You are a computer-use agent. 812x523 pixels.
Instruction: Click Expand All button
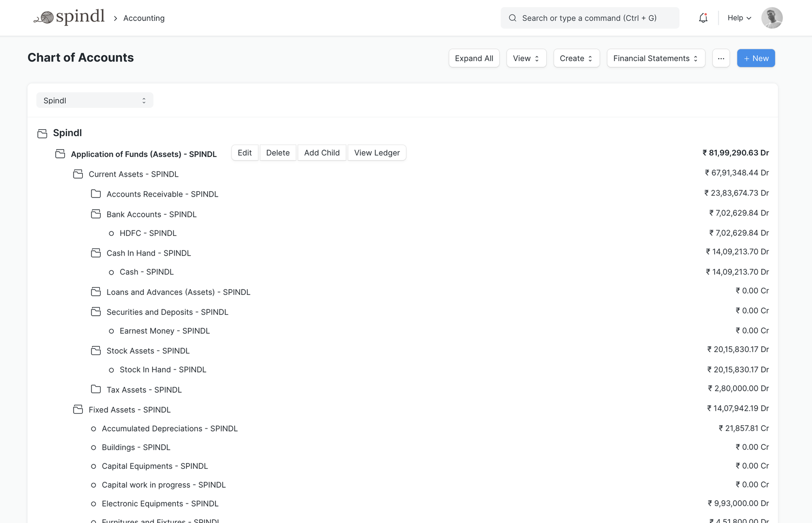[x=474, y=58]
